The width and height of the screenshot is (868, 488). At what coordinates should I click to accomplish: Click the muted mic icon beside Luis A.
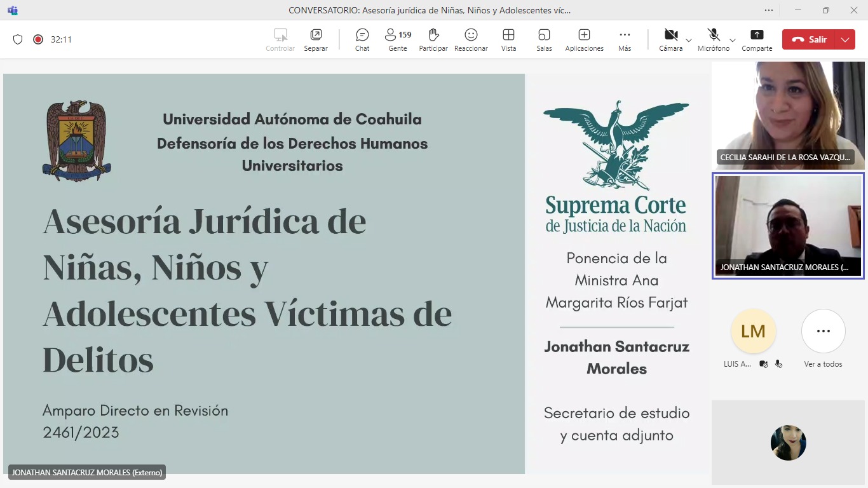(x=778, y=364)
